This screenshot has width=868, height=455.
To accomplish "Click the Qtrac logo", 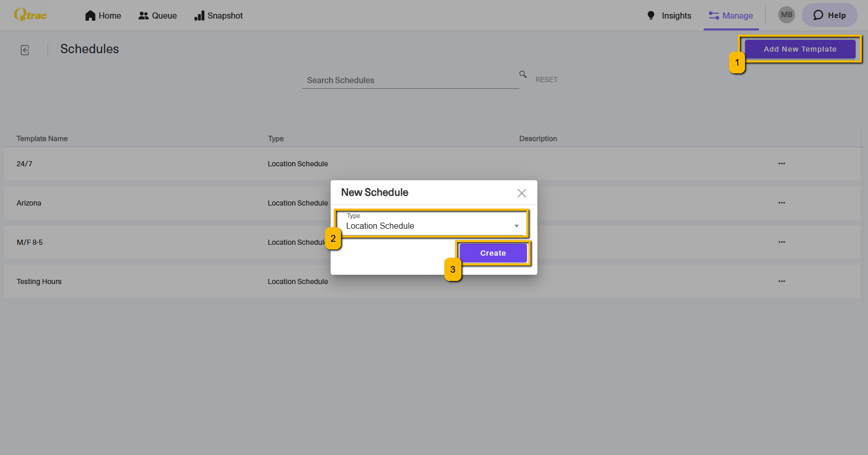I will pos(30,15).
